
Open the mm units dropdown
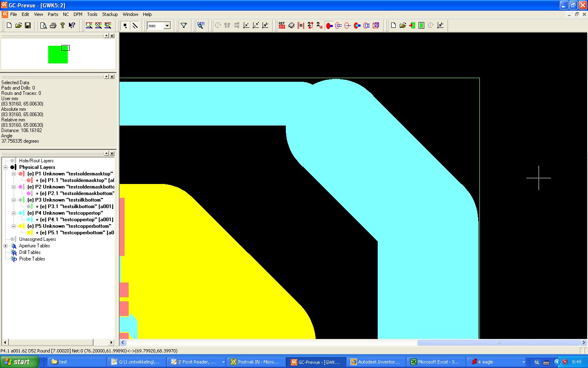[x=167, y=26]
